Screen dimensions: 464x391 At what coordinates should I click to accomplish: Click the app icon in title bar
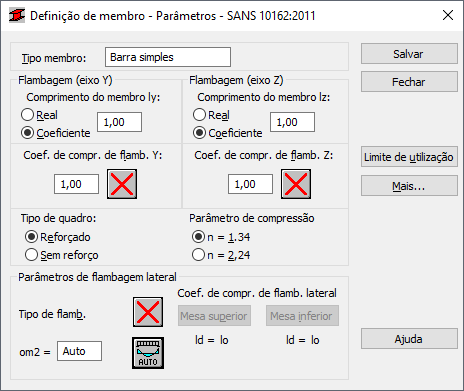pyautogui.click(x=17, y=16)
